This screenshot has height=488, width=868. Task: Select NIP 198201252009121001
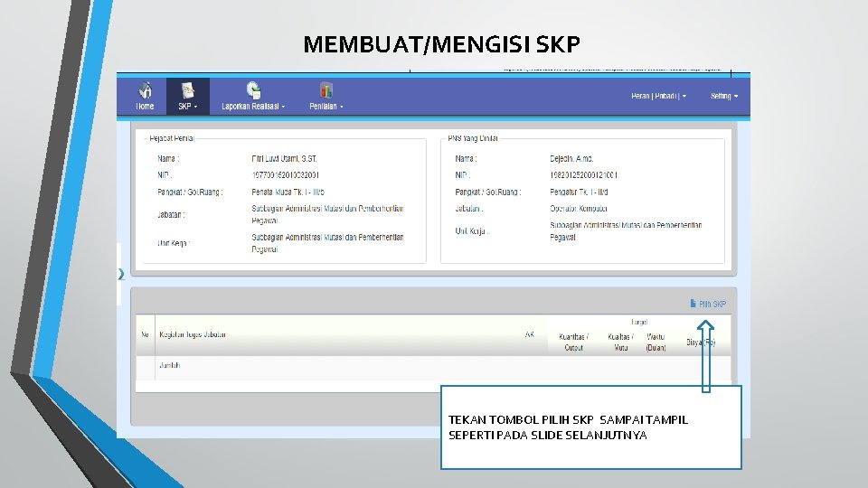(x=583, y=175)
